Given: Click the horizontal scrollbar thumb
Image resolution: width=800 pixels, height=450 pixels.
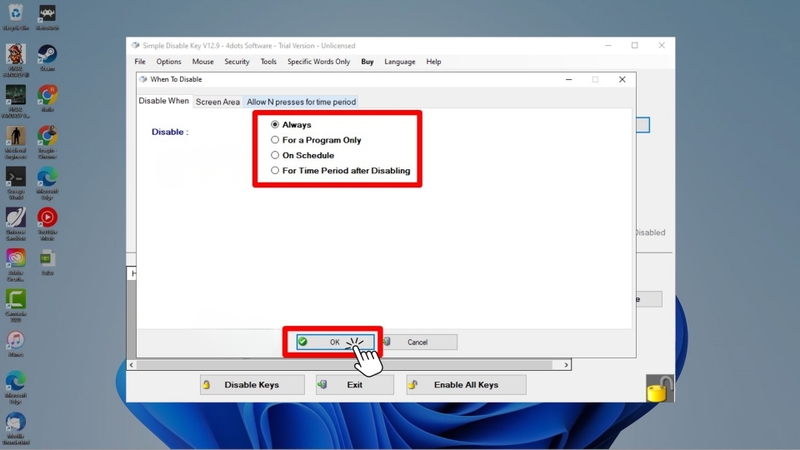Looking at the screenshot, I should tap(344, 365).
